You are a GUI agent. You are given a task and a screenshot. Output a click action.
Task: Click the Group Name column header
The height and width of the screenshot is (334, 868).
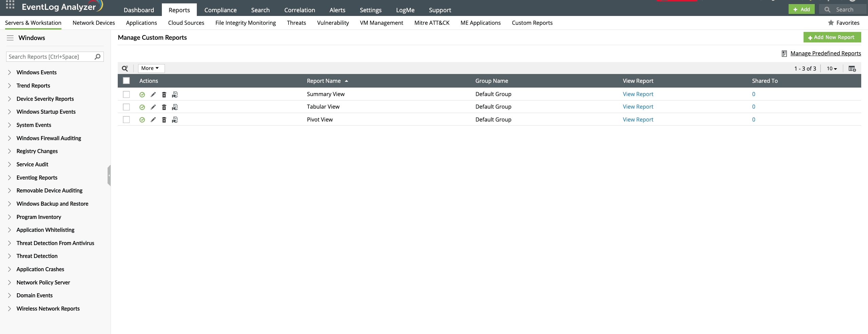coord(492,81)
